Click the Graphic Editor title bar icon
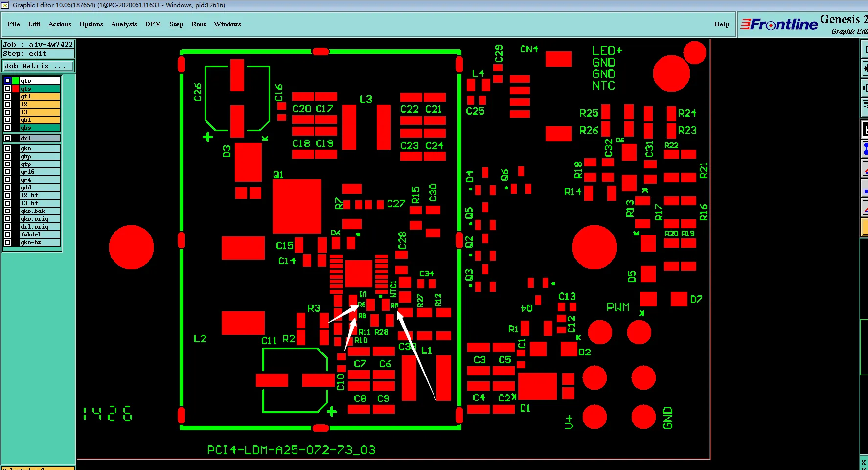This screenshot has width=868, height=470. 5,5
